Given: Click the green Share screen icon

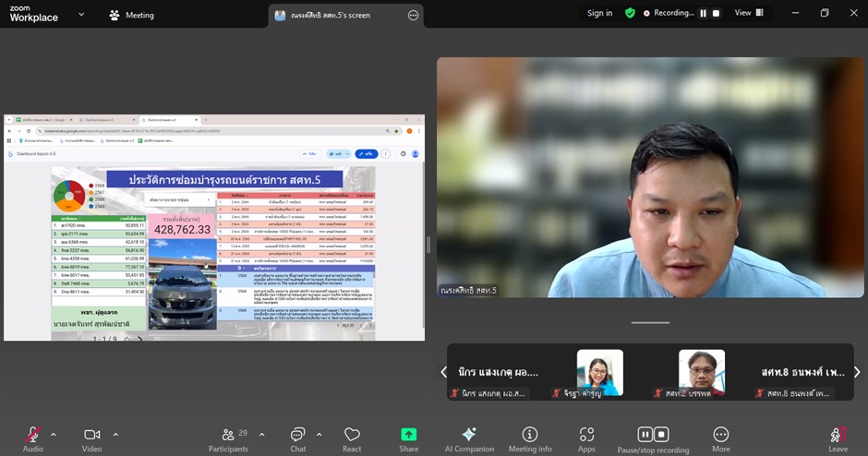Looking at the screenshot, I should [x=408, y=435].
